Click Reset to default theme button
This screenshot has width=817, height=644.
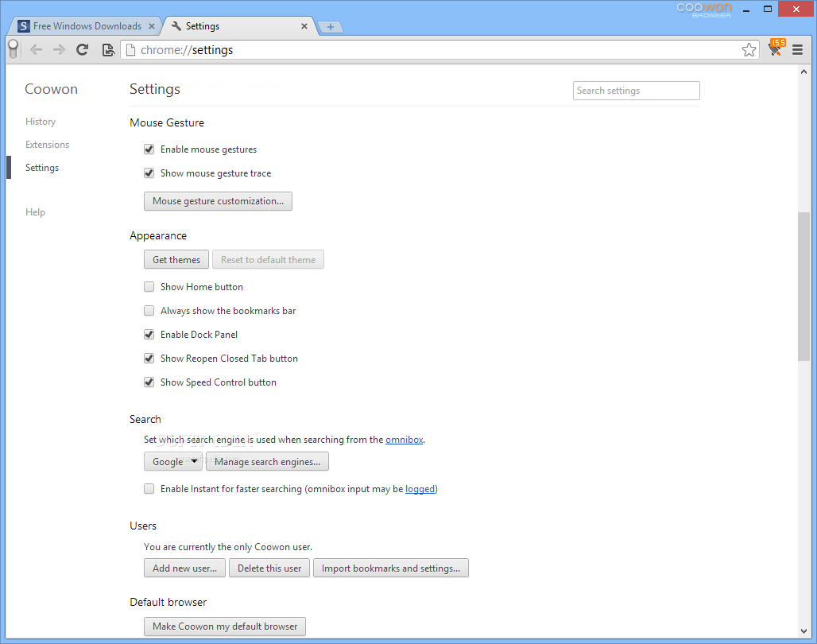point(268,260)
